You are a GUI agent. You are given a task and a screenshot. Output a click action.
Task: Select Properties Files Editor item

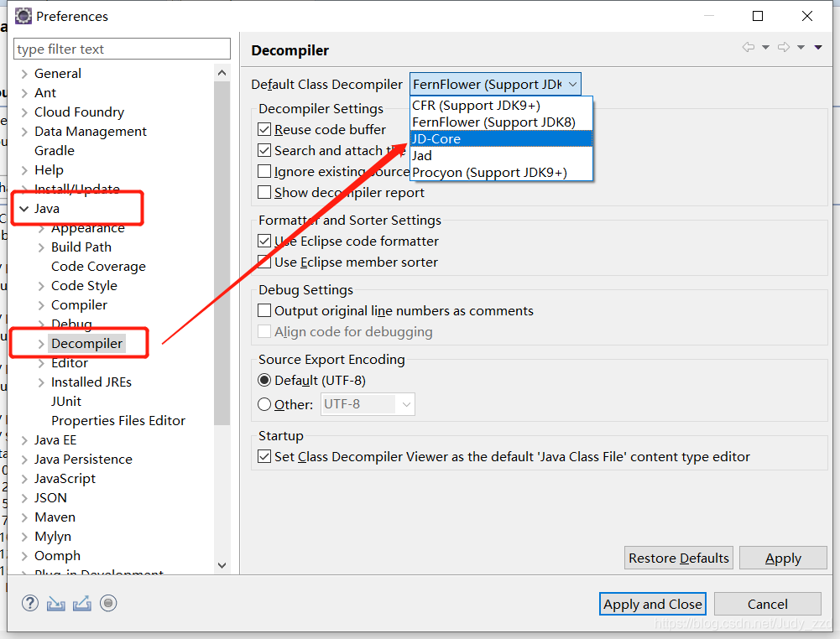pos(117,421)
